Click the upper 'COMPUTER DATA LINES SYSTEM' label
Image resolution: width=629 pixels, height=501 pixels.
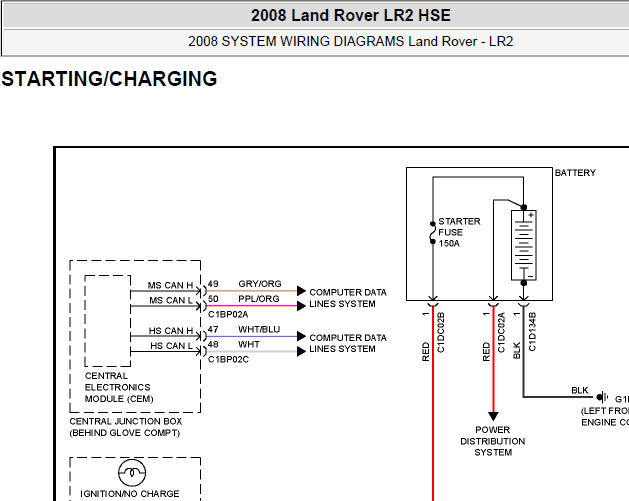(348, 298)
